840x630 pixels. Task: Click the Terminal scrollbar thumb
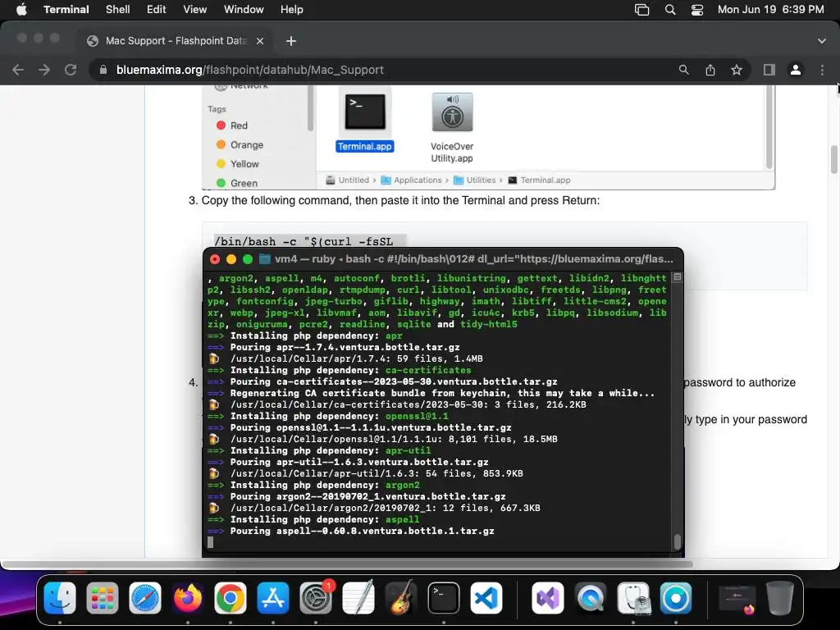point(677,541)
